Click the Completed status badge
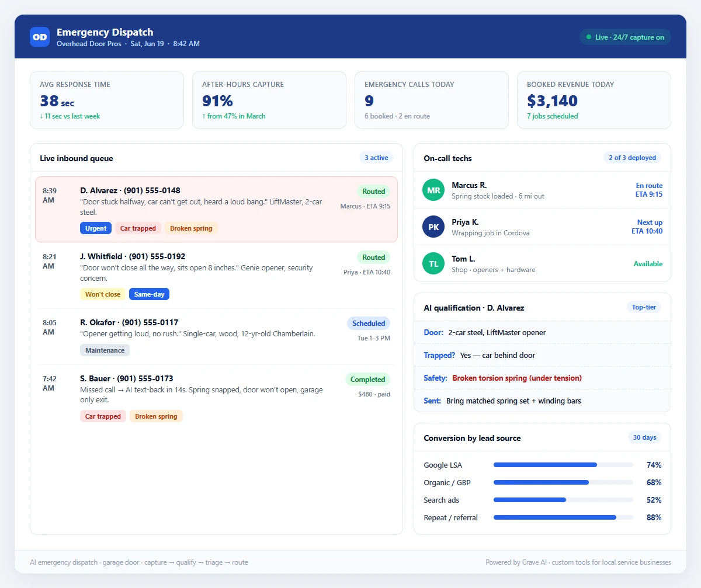 tap(367, 380)
